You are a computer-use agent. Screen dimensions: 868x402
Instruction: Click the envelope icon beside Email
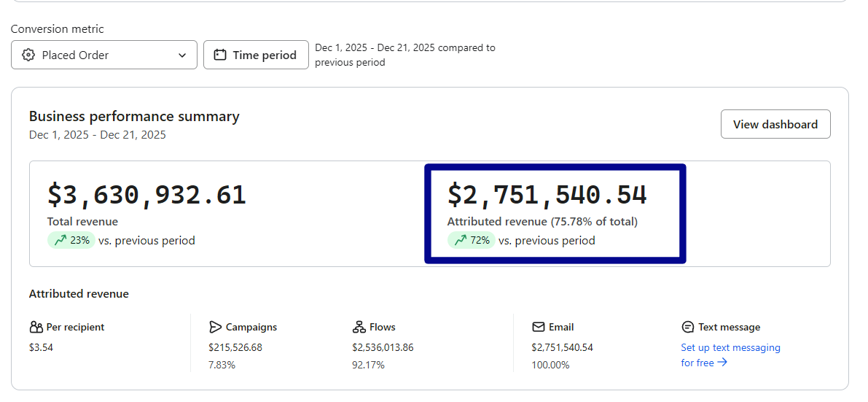539,328
